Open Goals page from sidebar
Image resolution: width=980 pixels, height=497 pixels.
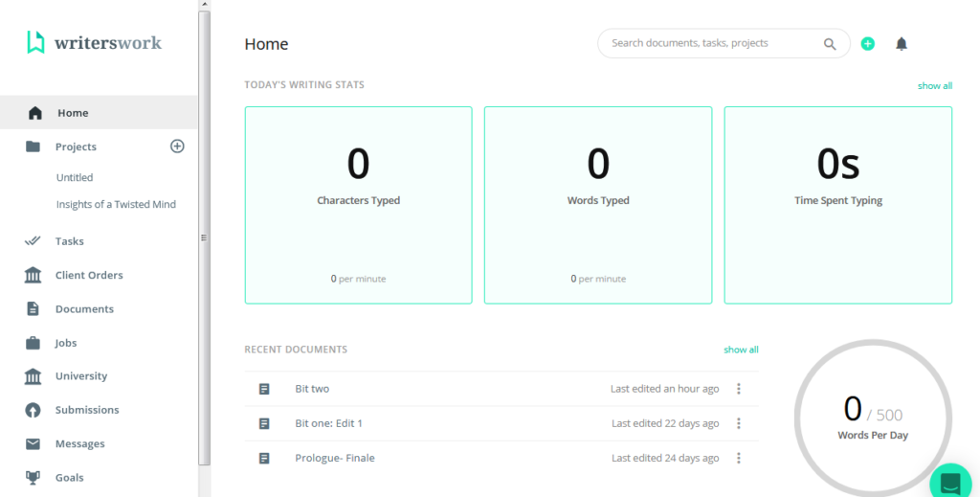(x=69, y=478)
